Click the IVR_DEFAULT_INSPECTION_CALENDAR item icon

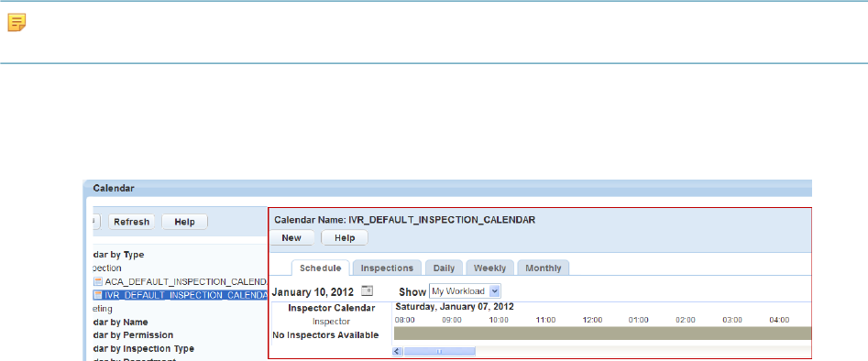click(98, 294)
